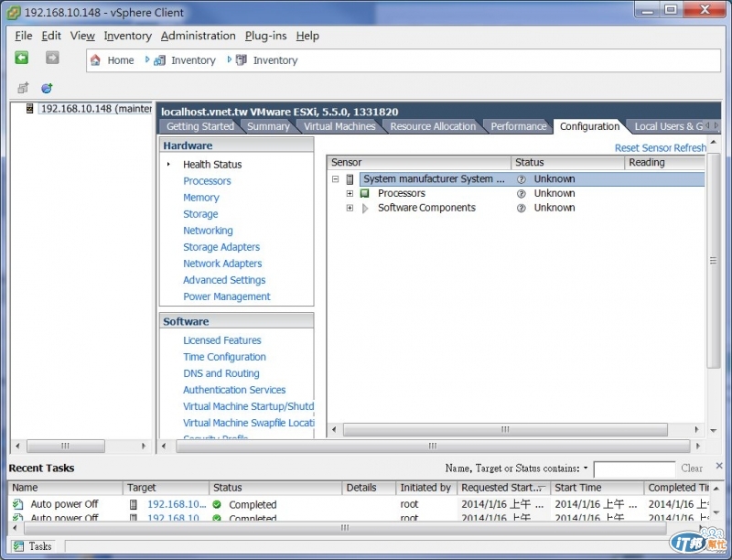732x560 pixels.
Task: Click the sensor list horizontal scrollbar
Action: pyautogui.click(x=505, y=429)
